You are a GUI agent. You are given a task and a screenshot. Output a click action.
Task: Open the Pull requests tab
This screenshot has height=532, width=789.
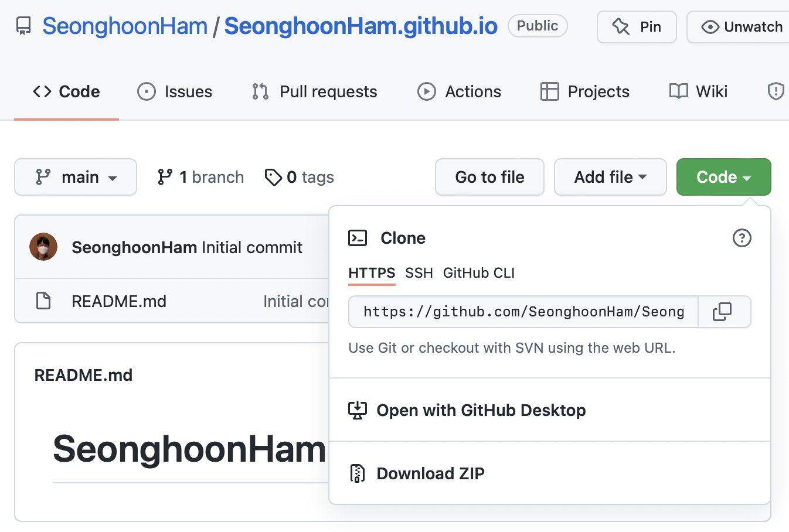(x=314, y=91)
